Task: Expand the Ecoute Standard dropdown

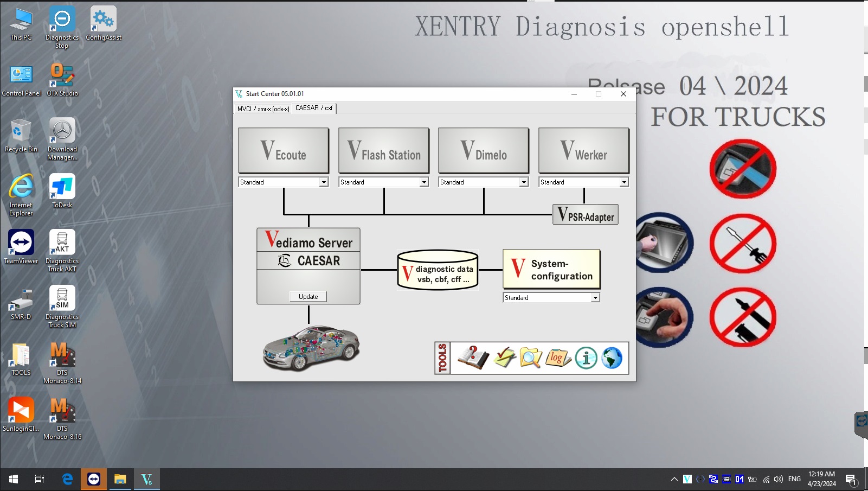Action: (324, 182)
